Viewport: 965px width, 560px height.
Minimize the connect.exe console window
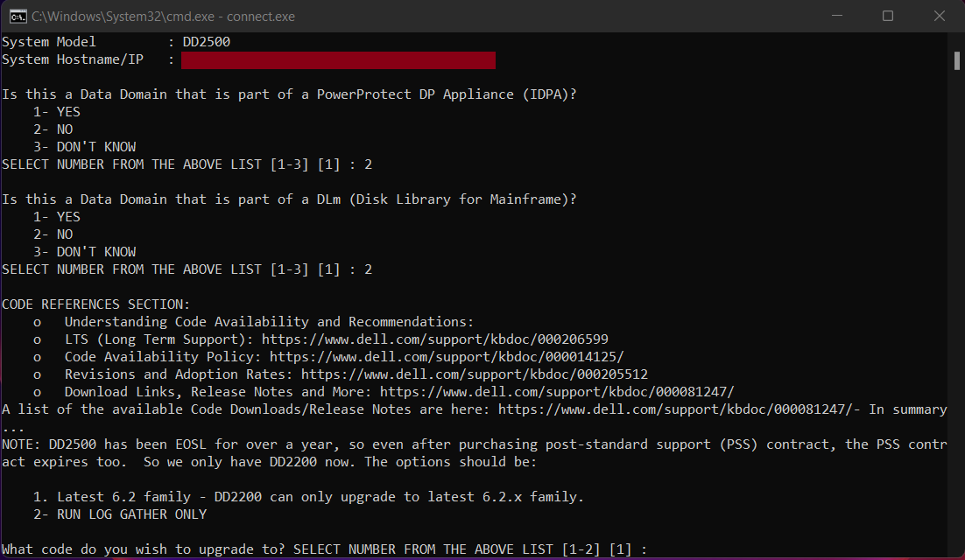point(836,16)
